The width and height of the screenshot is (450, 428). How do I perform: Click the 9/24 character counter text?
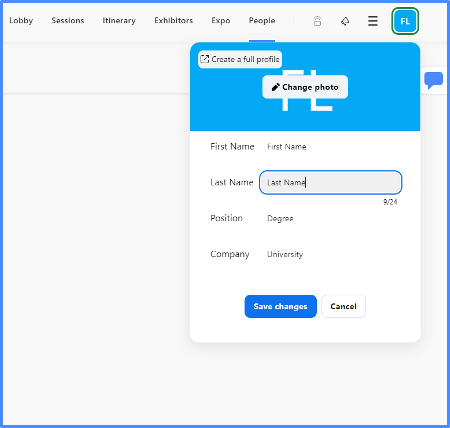390,202
